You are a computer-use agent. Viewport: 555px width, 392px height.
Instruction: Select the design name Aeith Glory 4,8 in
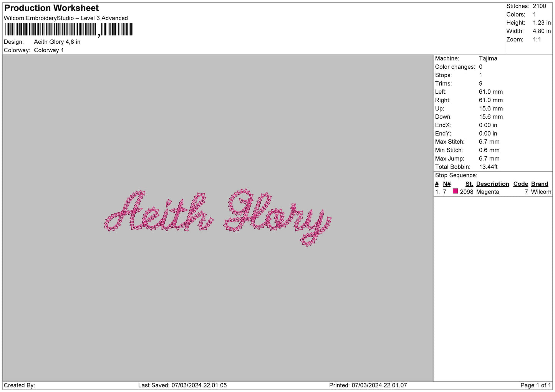[x=57, y=42]
